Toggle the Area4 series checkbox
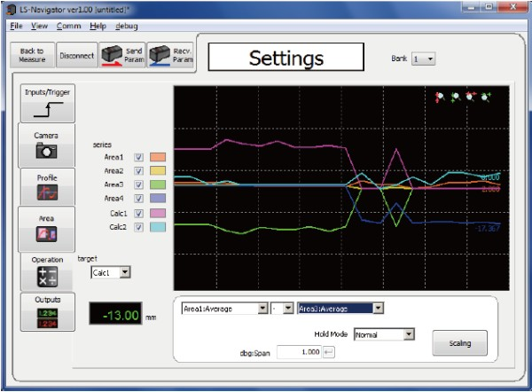Image resolution: width=532 pixels, height=392 pixels. click(x=138, y=198)
